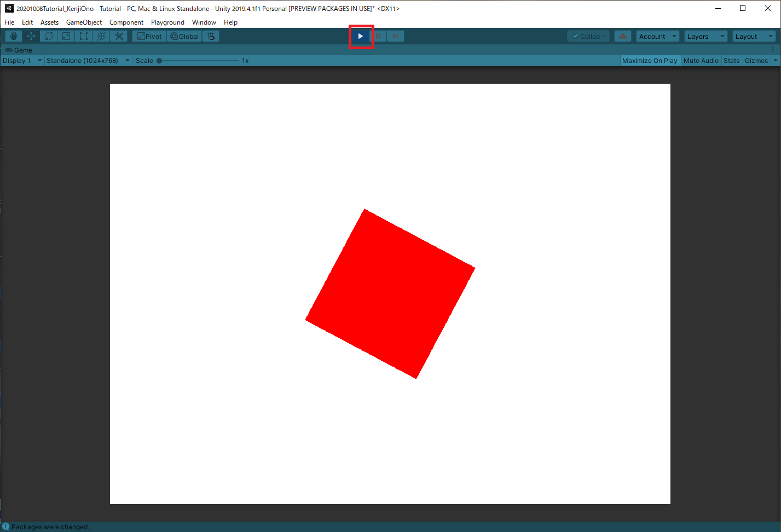Open the Collab dropdown
Image resolution: width=781 pixels, height=532 pixels.
pos(589,36)
